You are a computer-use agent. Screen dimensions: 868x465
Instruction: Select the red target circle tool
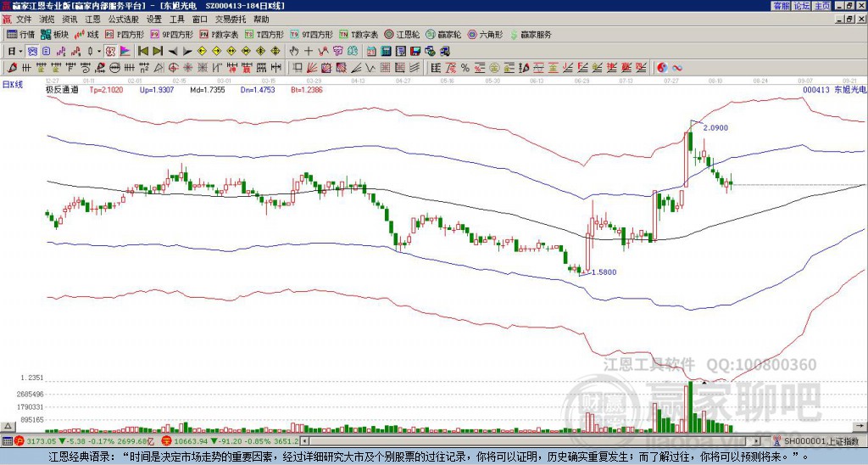point(173,68)
